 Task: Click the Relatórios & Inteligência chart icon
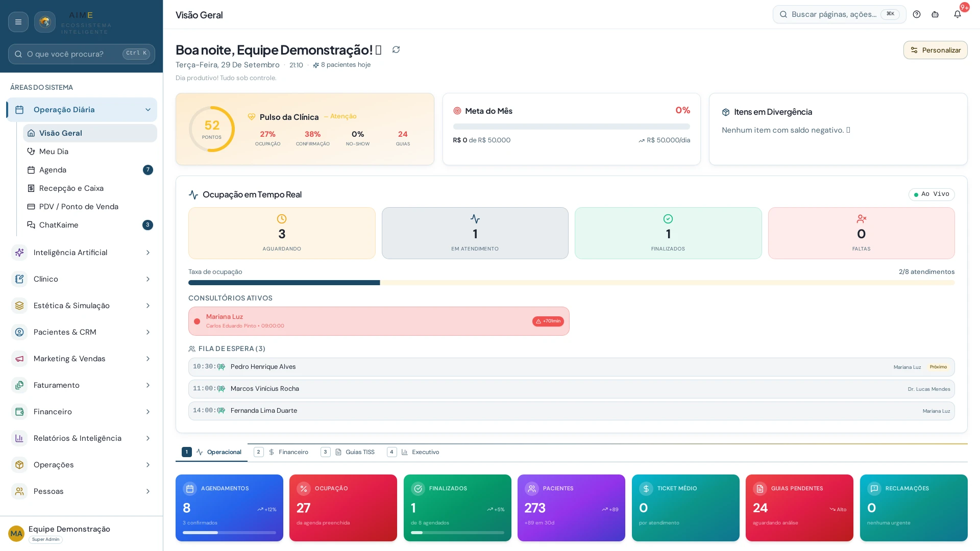point(19,438)
